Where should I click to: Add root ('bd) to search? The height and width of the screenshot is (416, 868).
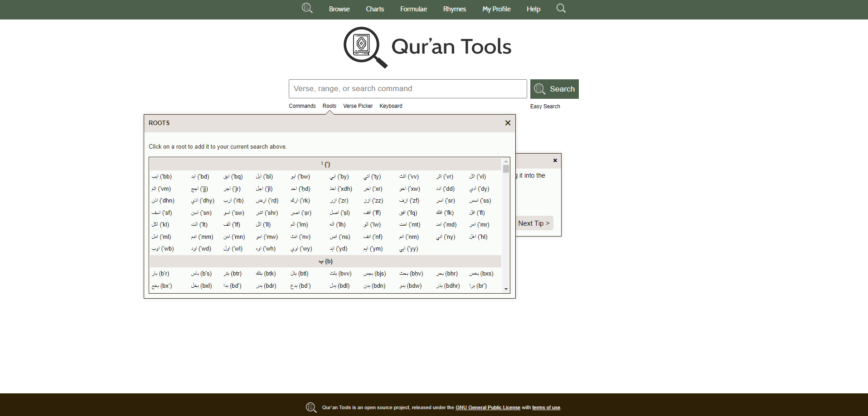tap(200, 177)
